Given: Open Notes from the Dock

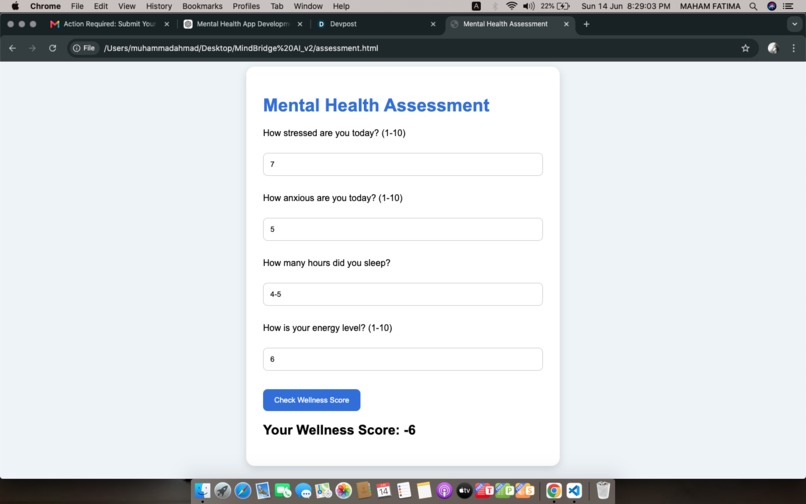Looking at the screenshot, I should [424, 490].
